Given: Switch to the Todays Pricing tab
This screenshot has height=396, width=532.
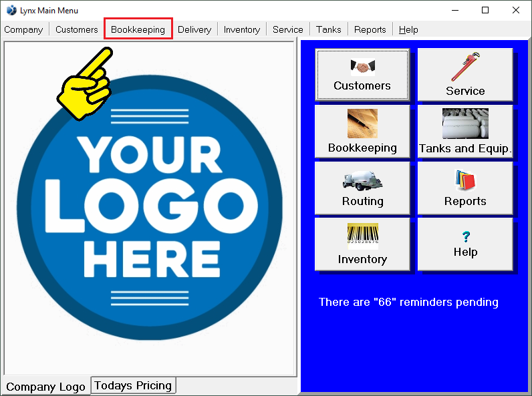Looking at the screenshot, I should (x=133, y=385).
